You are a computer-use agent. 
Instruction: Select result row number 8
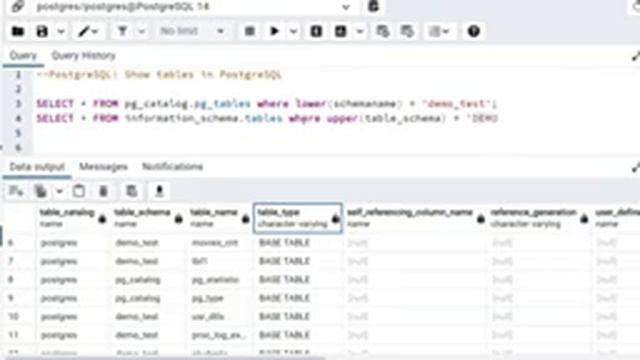(11, 280)
